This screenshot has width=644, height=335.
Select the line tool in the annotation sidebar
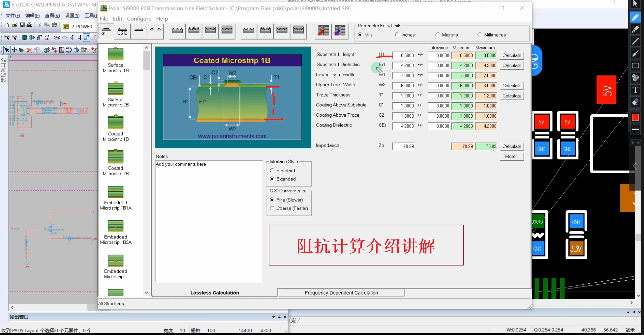[635, 41]
